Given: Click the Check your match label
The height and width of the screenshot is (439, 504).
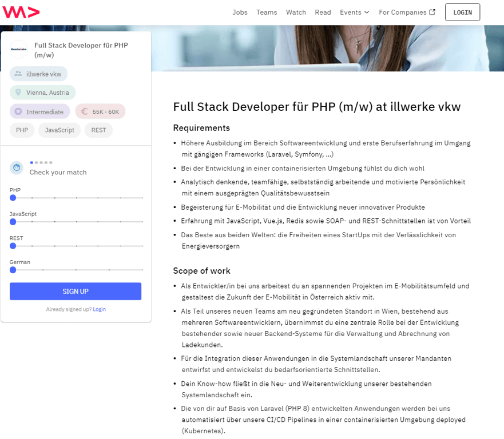Looking at the screenshot, I should 58,172.
